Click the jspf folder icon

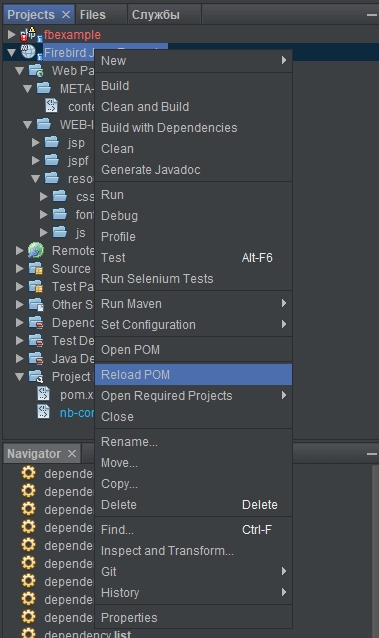(52, 160)
